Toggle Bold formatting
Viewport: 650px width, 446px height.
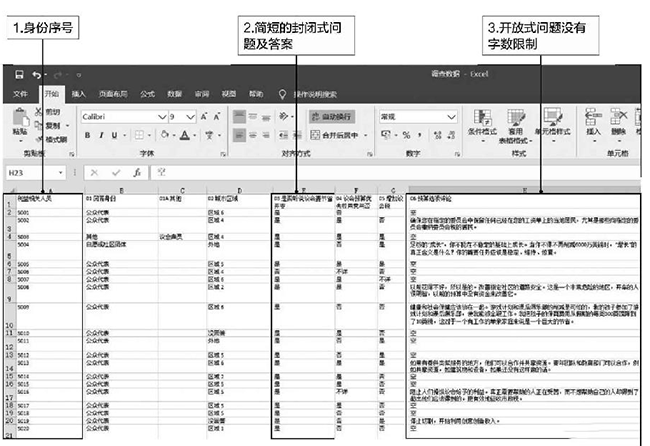tap(87, 135)
